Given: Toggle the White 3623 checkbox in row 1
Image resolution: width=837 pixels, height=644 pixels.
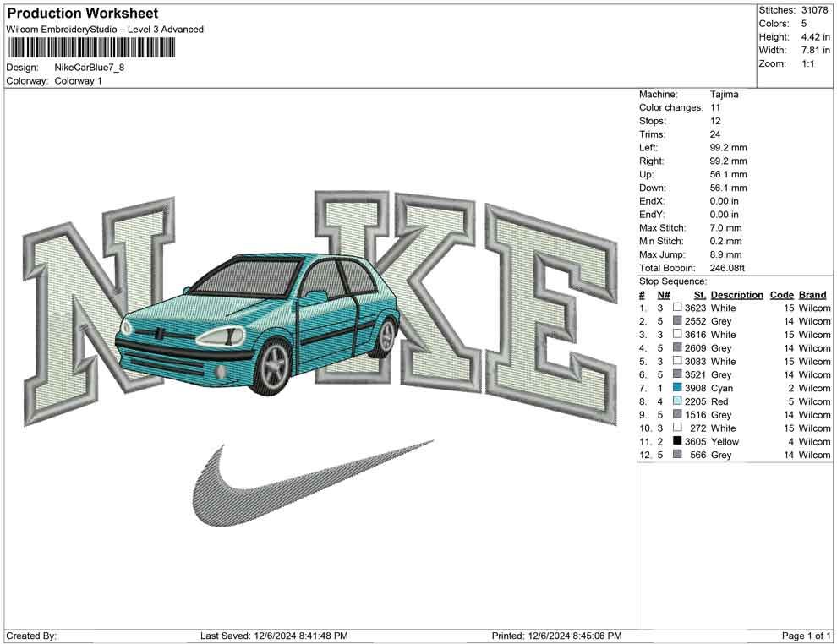Looking at the screenshot, I should pos(676,308).
